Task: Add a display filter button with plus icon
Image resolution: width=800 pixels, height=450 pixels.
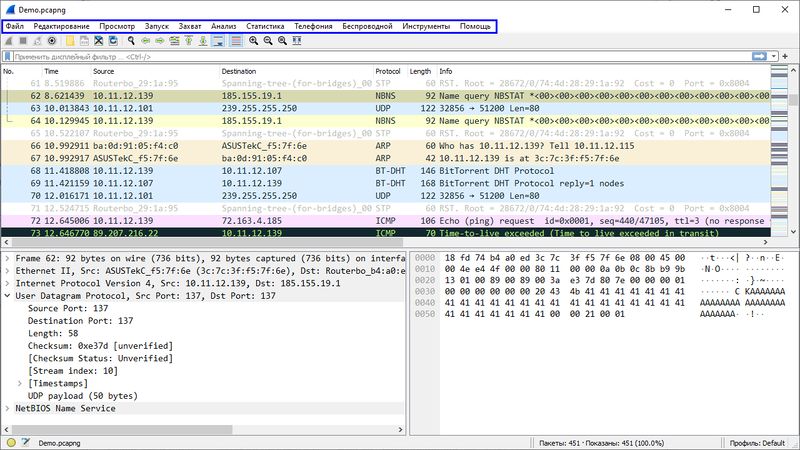Action: (786, 56)
